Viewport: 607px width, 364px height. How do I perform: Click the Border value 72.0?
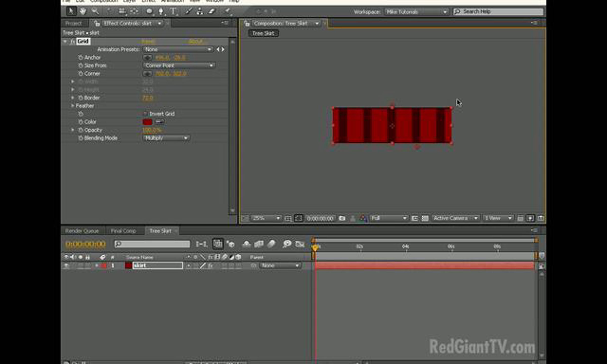(148, 98)
